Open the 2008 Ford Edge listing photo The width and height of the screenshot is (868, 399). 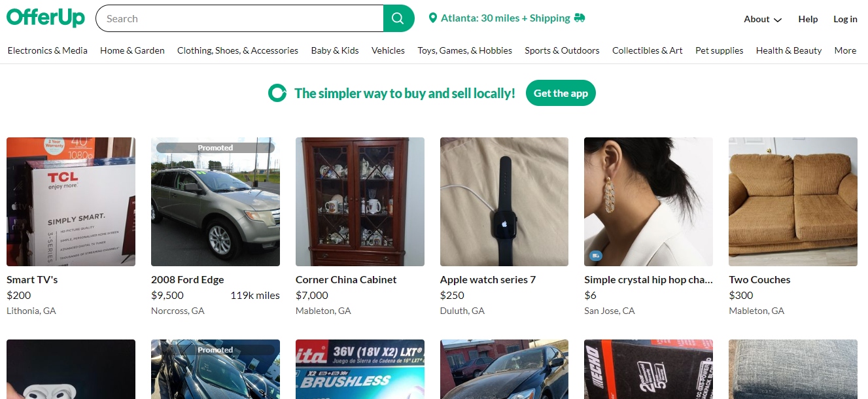click(x=215, y=201)
